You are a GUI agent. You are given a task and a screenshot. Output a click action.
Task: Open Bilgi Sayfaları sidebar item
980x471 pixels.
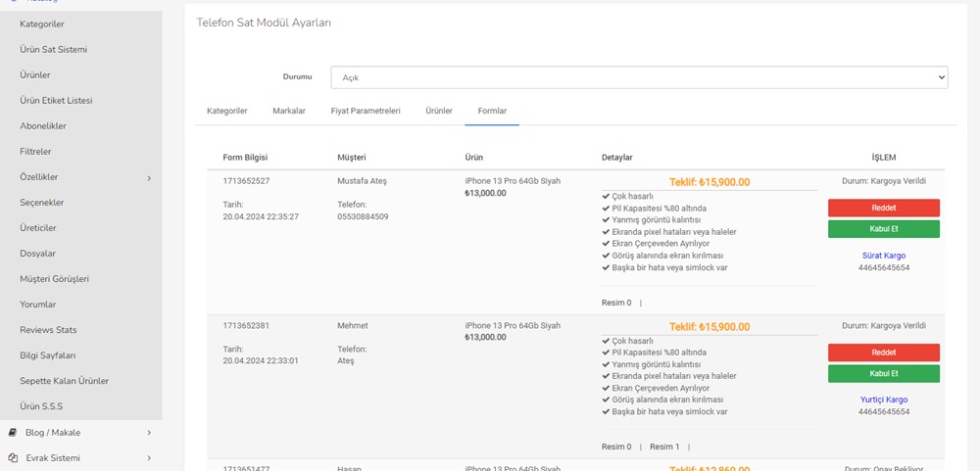coord(47,355)
